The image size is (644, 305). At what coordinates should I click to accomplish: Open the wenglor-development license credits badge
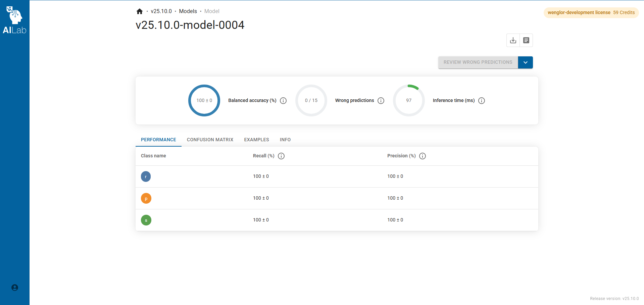(x=591, y=12)
